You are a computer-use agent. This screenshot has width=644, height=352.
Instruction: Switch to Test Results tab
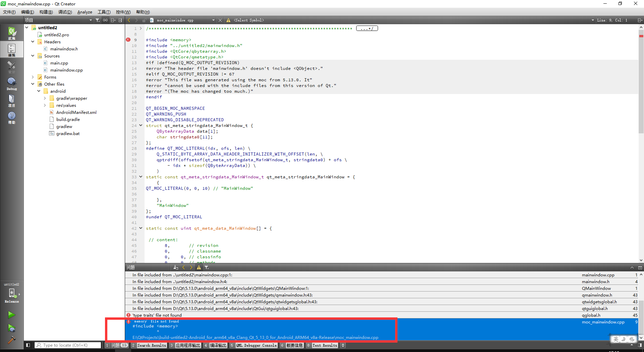click(x=322, y=345)
